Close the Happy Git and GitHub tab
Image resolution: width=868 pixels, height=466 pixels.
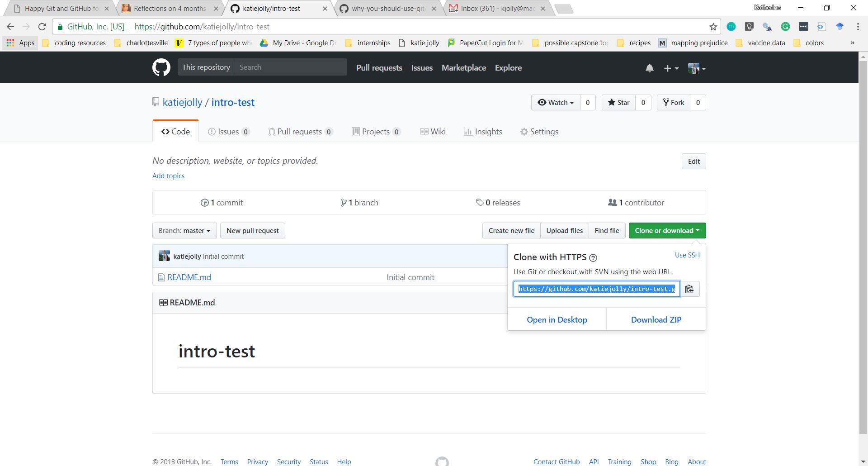click(x=107, y=9)
